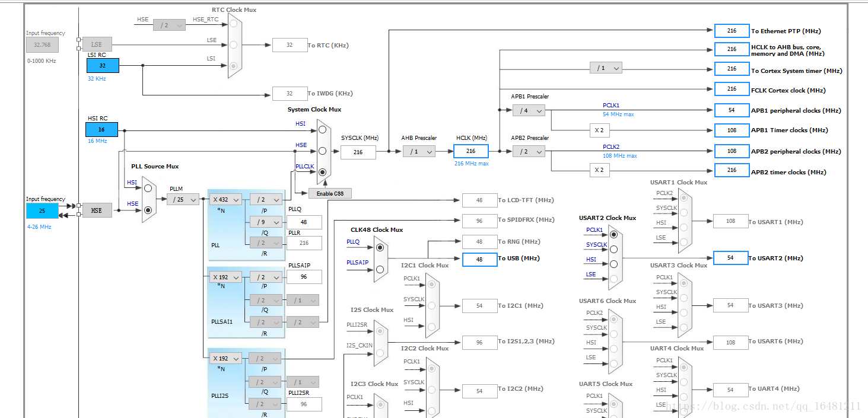
Task: Select LSE in USART2 Clock Mux
Action: [x=613, y=279]
